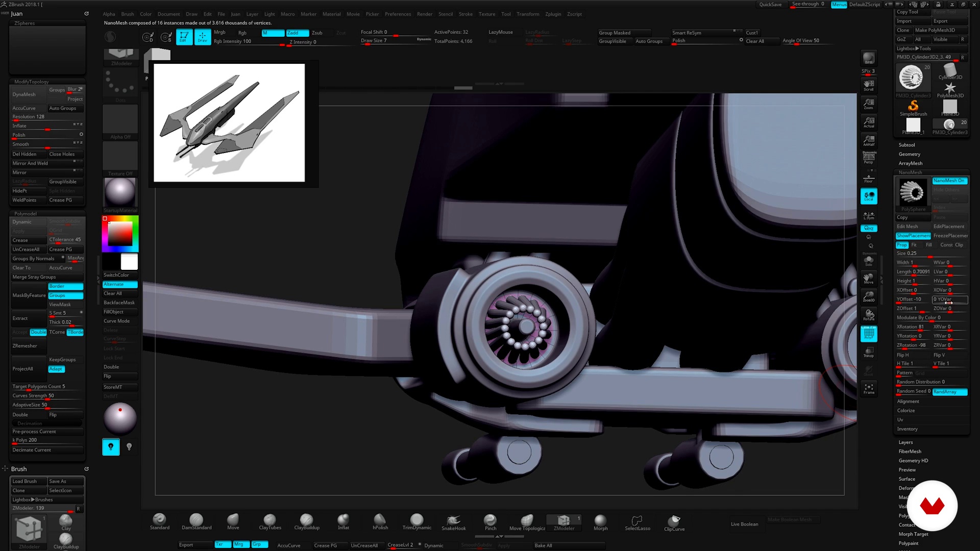The height and width of the screenshot is (551, 980).
Task: Toggle the Zadd mode
Action: [x=297, y=33]
